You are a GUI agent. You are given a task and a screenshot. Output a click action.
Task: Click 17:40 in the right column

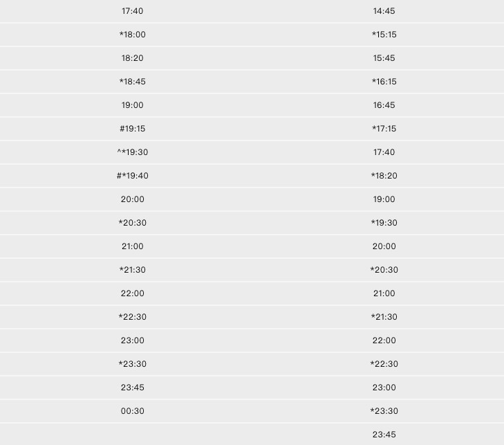pos(384,152)
